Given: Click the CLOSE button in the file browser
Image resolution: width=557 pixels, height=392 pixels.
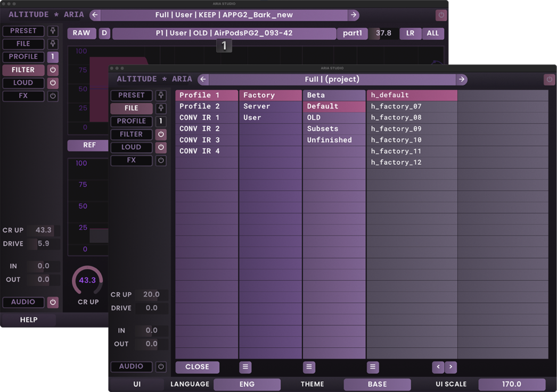Looking at the screenshot, I should pos(197,367).
